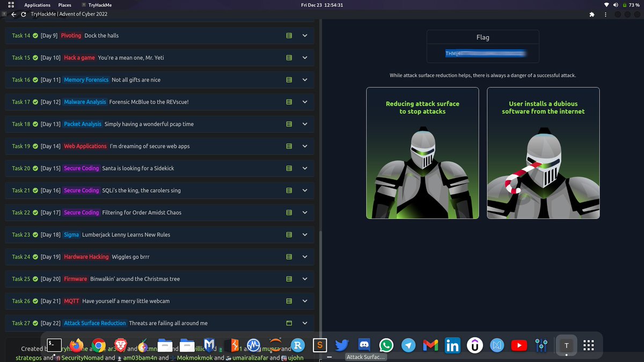This screenshot has width=644, height=362.
Task: Open Sublime Text from the dock
Action: [319, 345]
